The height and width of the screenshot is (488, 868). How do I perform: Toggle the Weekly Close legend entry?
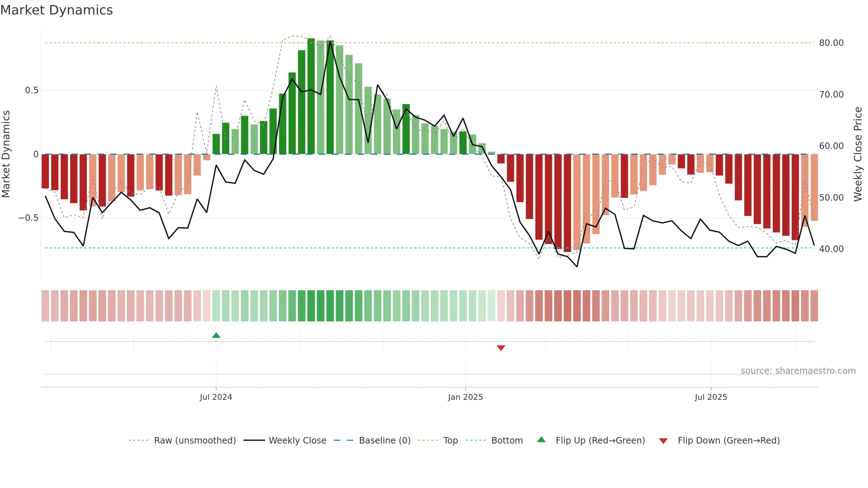tap(285, 440)
